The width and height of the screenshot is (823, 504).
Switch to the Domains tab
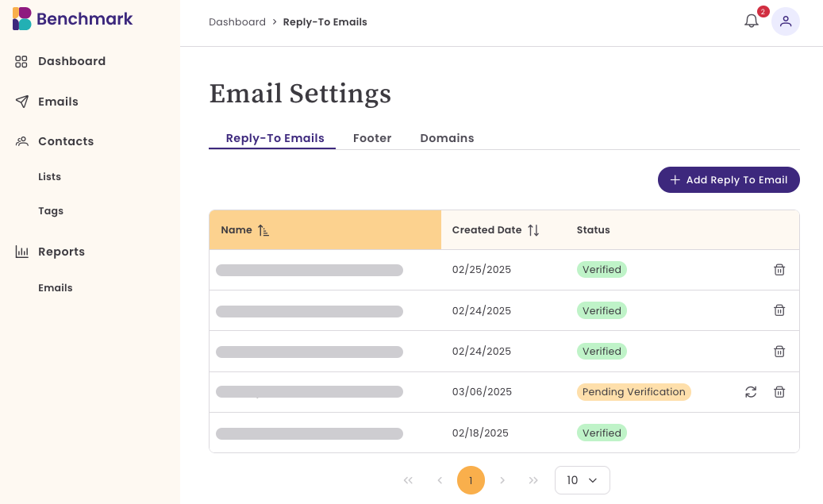(x=447, y=138)
